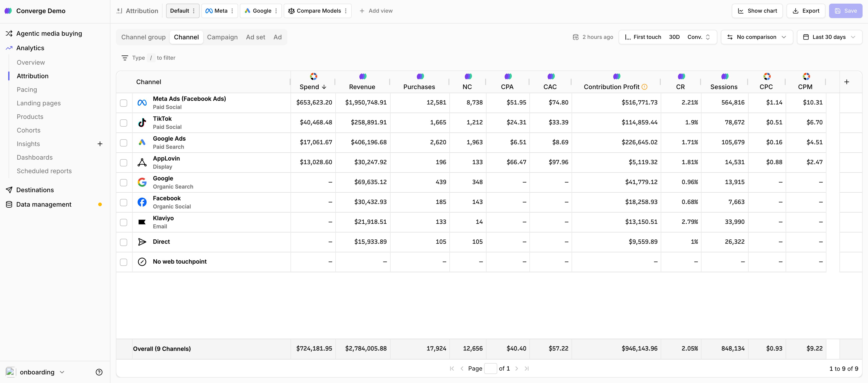
Task: Expand the onboarding workspace switcher
Action: coord(36,372)
